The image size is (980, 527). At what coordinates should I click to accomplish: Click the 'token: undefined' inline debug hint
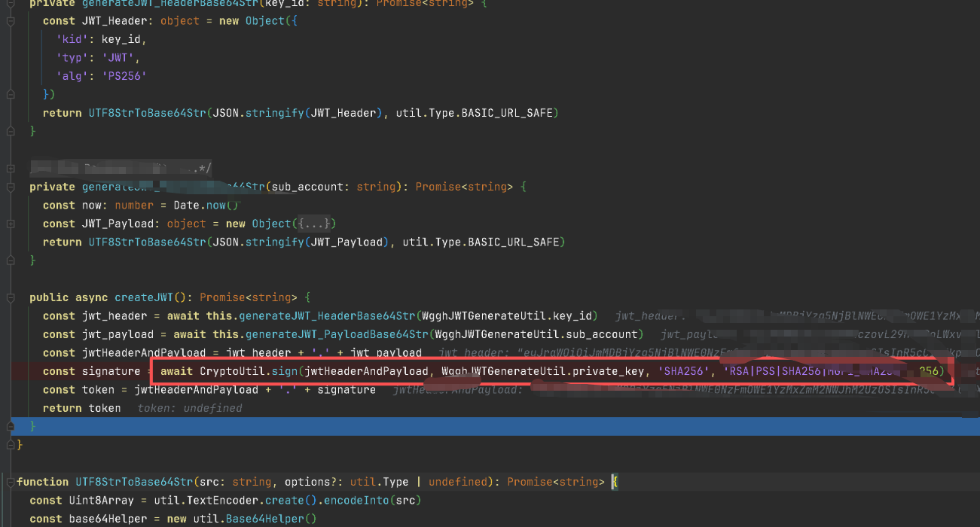[189, 408]
